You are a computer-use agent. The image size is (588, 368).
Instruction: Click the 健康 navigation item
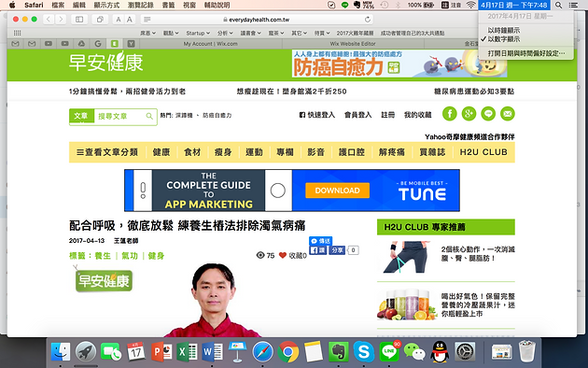(161, 152)
